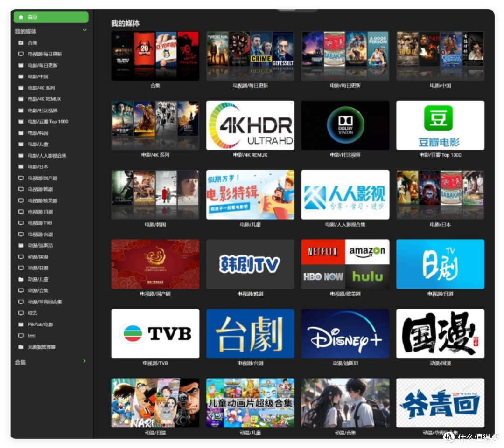
Task: Click the film icon beside 电影/4K REMUX
Action: 21,99
